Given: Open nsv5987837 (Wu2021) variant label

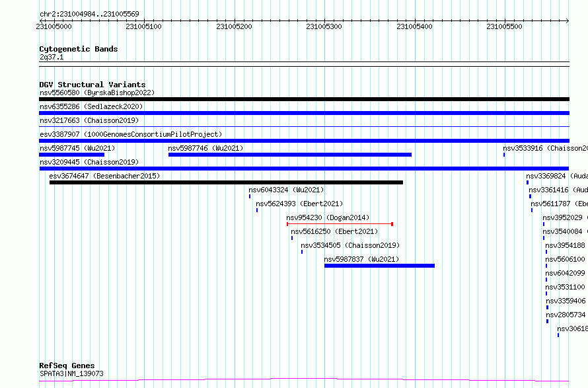Looking at the screenshot, I should point(361,259).
